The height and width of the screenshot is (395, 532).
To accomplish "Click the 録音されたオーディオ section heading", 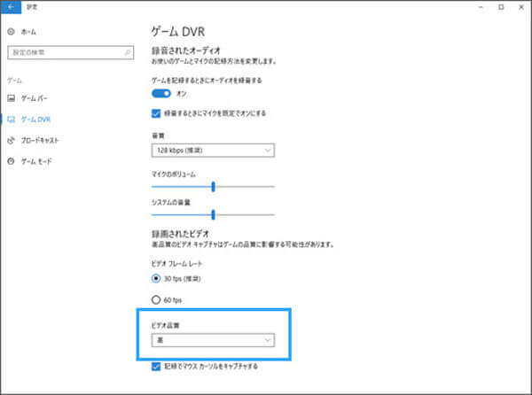I will coord(186,50).
